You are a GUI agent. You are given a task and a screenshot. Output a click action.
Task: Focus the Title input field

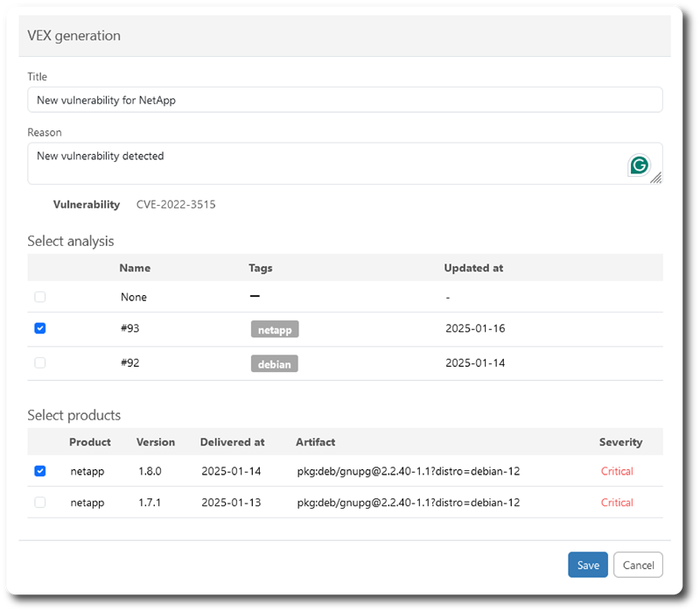tap(345, 100)
